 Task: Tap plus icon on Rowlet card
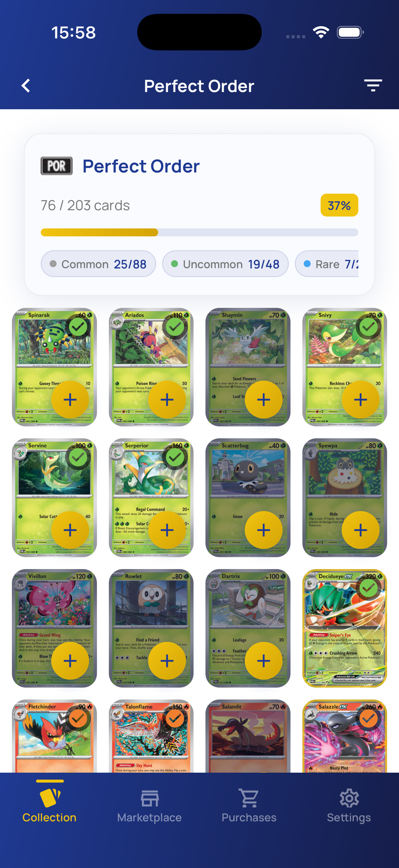[x=167, y=661]
